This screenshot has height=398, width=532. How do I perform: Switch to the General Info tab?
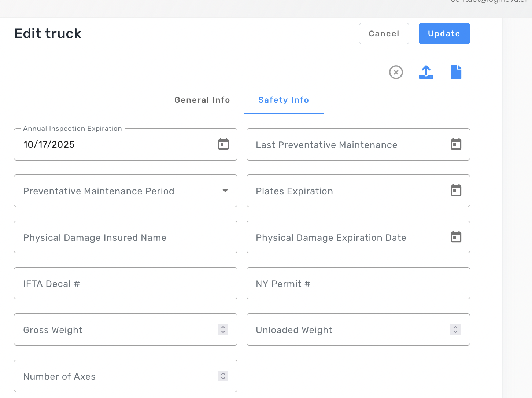point(202,100)
